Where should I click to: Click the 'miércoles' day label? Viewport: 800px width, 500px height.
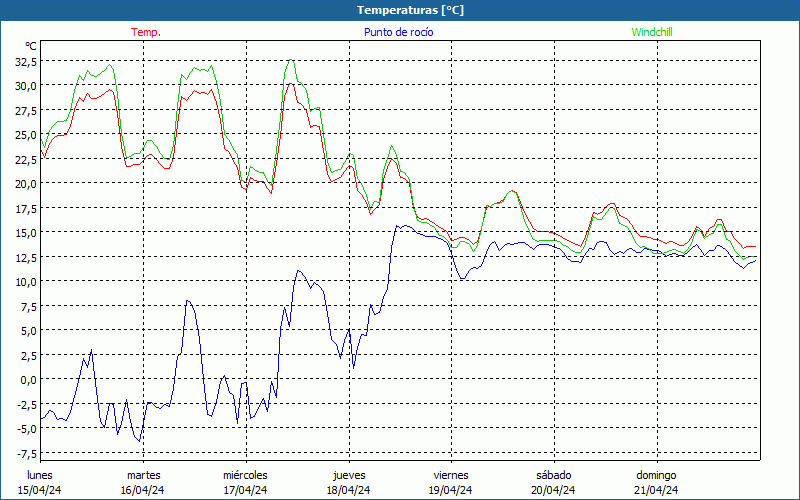coord(245,475)
